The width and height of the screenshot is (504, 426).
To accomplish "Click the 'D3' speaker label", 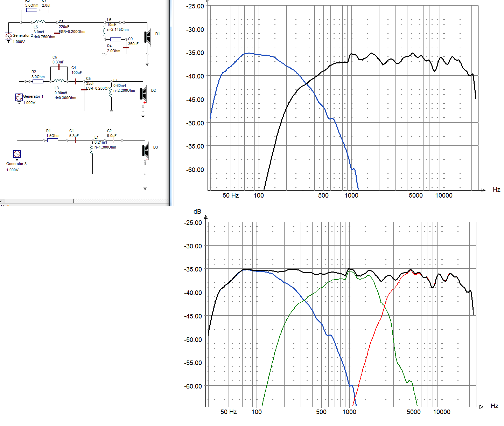I will pyautogui.click(x=155, y=147).
